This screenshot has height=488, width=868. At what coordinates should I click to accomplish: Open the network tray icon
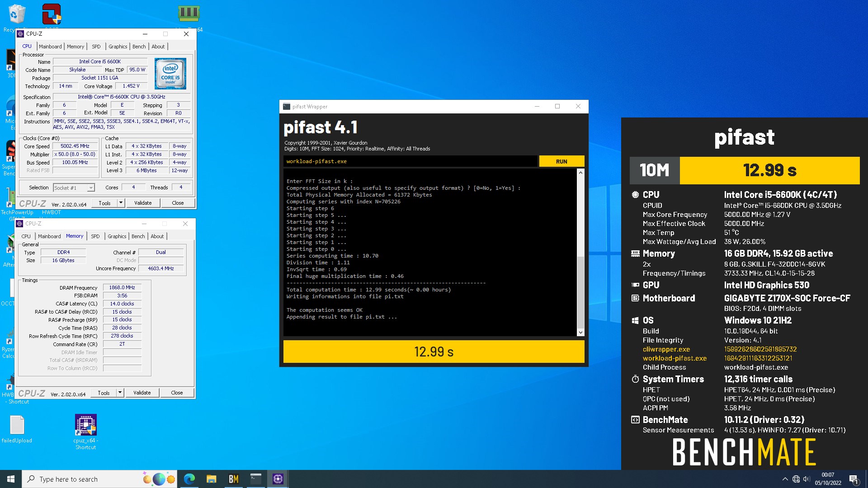(796, 479)
